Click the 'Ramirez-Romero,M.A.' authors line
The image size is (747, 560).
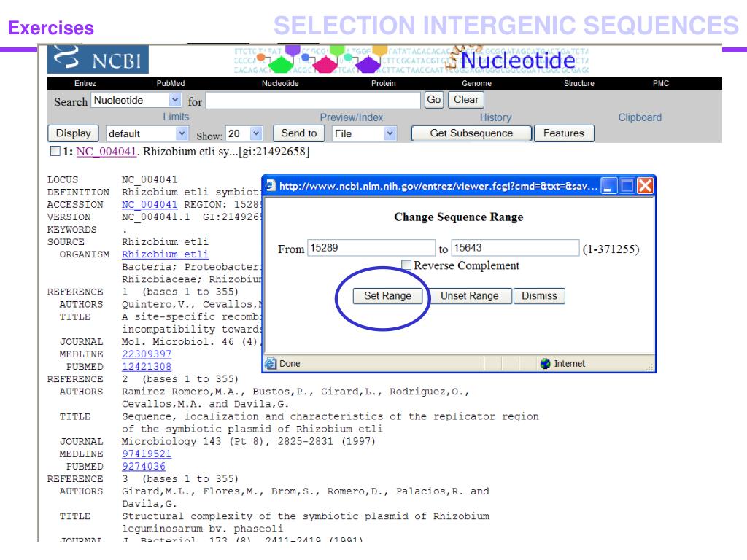pyautogui.click(x=295, y=392)
